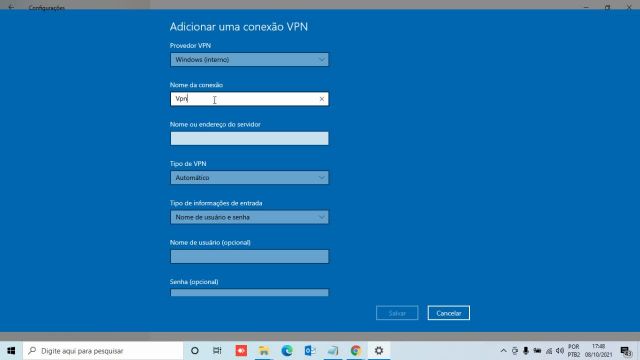Image resolution: width=640 pixels, height=360 pixels.
Task: Open the battery status tray icon
Action: point(537,351)
